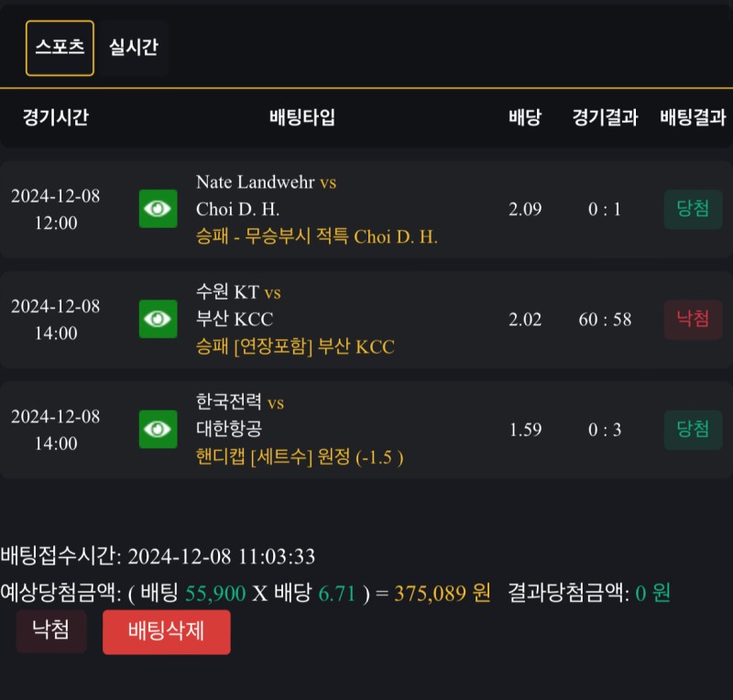Click the 배팅결과 column header

tap(693, 117)
